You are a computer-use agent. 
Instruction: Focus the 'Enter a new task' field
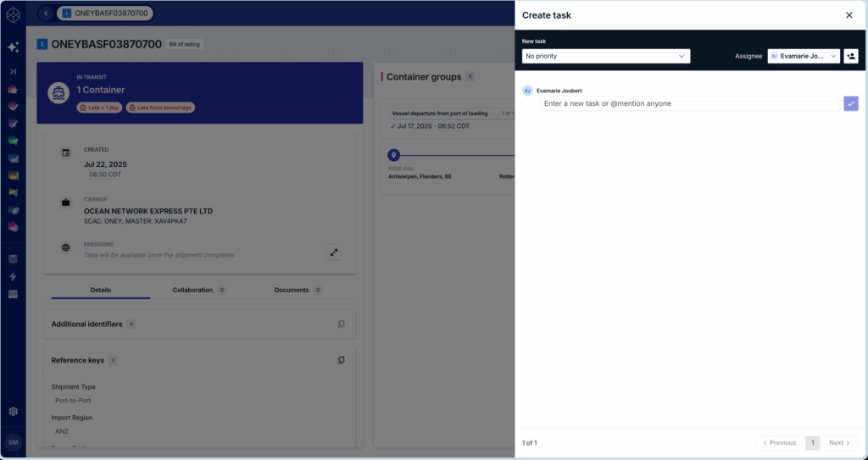coord(690,103)
